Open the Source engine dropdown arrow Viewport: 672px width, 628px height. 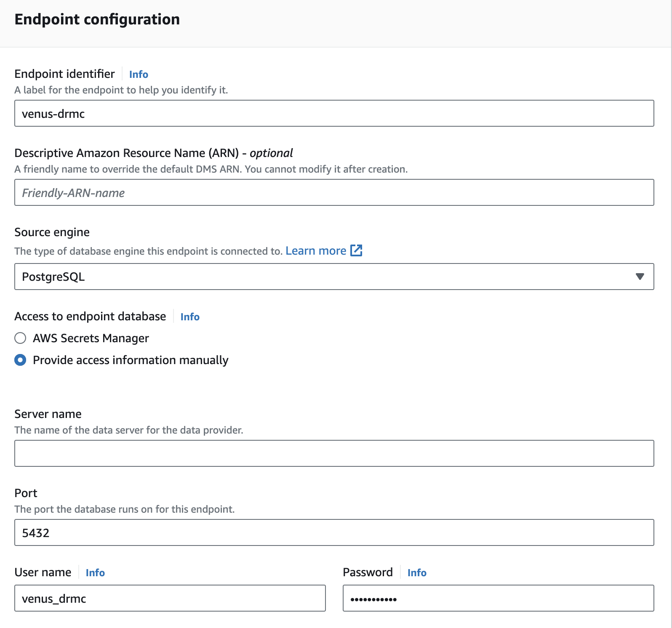pyautogui.click(x=640, y=277)
